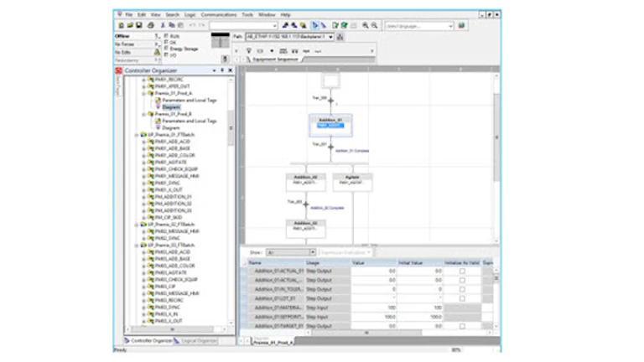Click the verify controller icon in toolbar

(344, 25)
